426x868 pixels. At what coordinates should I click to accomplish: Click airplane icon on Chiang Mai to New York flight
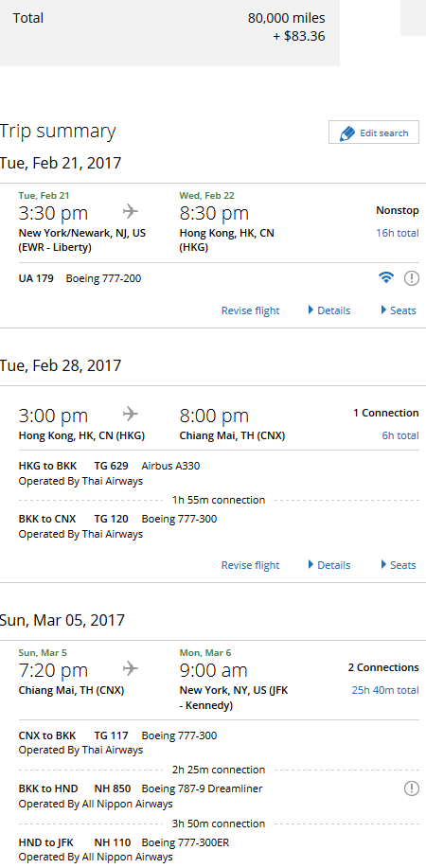pyautogui.click(x=131, y=668)
